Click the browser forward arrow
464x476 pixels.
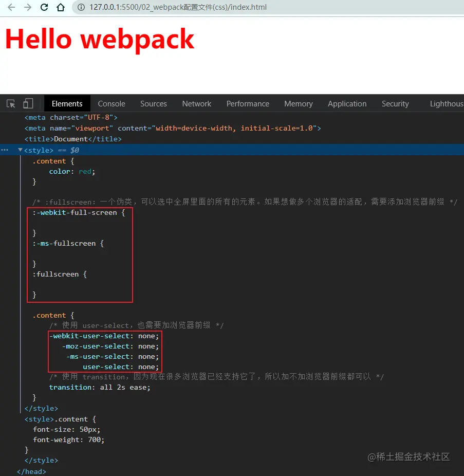click(28, 7)
